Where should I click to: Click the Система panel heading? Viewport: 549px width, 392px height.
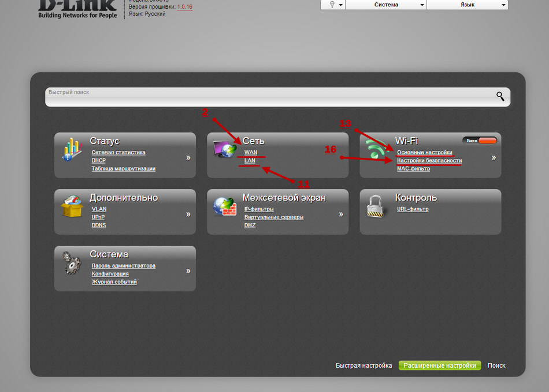pyautogui.click(x=109, y=254)
